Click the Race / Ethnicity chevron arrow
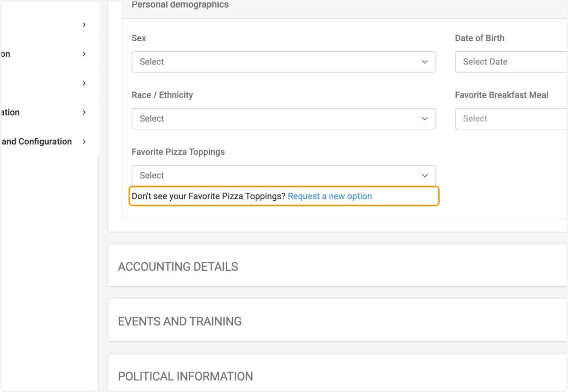 (x=425, y=119)
